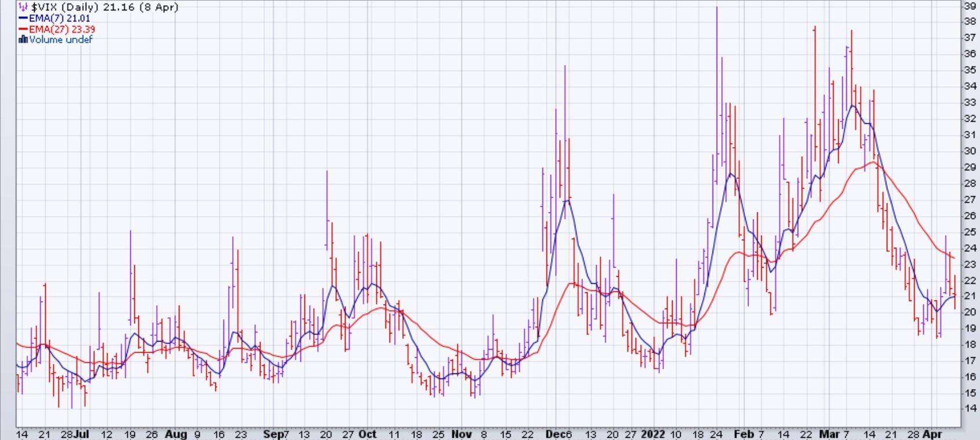Image resolution: width=980 pixels, height=440 pixels.
Task: Click the 39 value on price axis
Action: (x=970, y=6)
